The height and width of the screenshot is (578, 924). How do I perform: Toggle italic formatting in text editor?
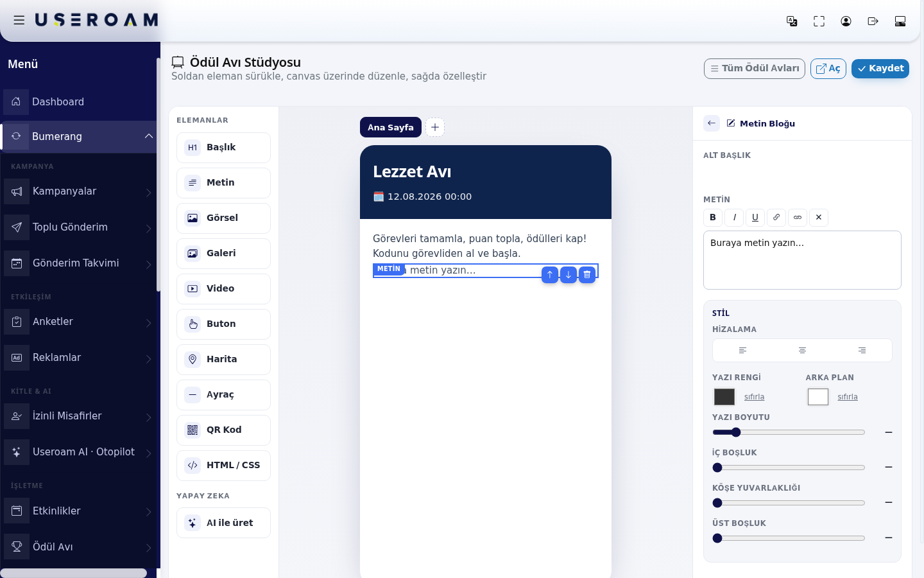click(734, 217)
